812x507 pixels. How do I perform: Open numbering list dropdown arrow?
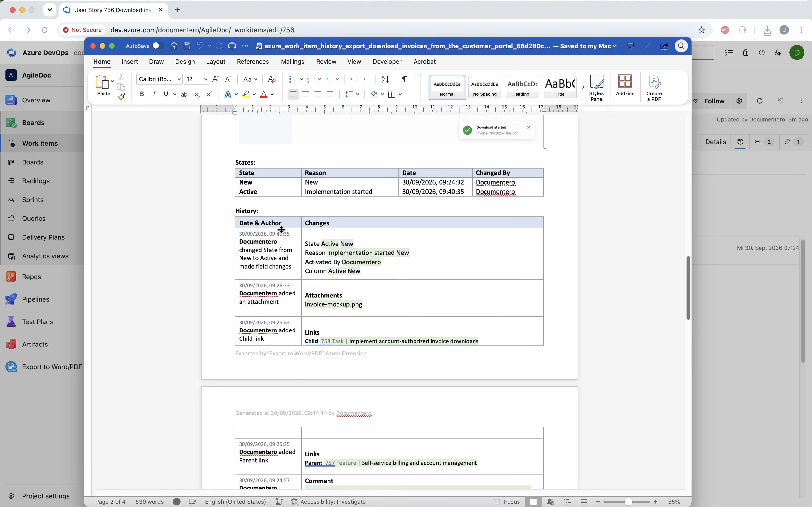(320, 79)
